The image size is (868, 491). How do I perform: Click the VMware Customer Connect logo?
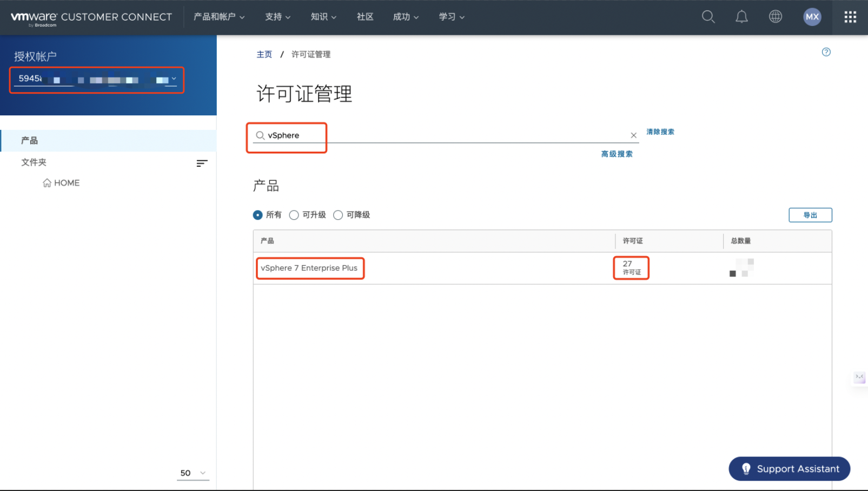pos(91,18)
